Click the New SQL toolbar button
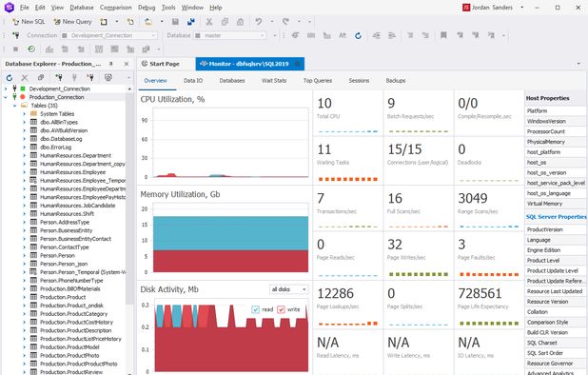 point(29,22)
